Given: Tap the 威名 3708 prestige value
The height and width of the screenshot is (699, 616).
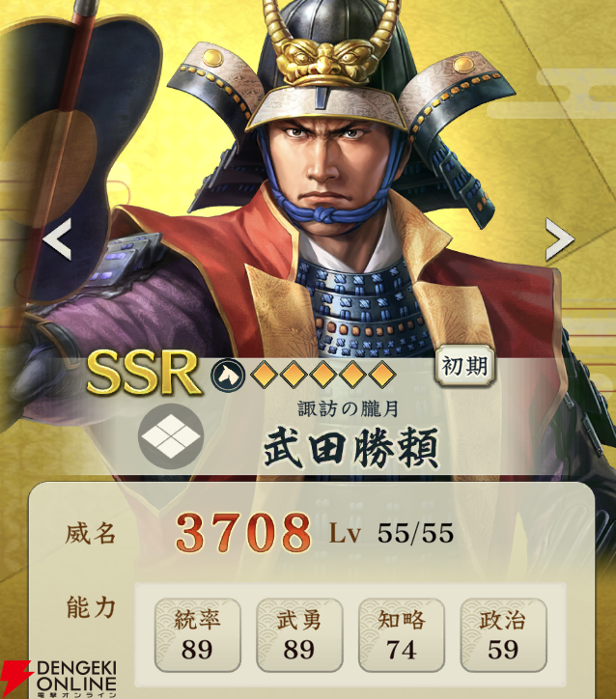Looking at the screenshot, I should (243, 533).
